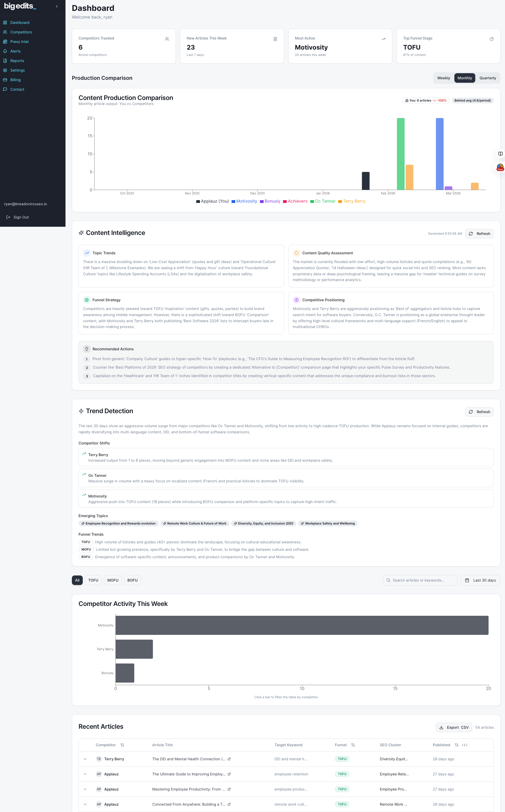Click the Topic Trends arrow icon
505x812 pixels.
point(87,253)
